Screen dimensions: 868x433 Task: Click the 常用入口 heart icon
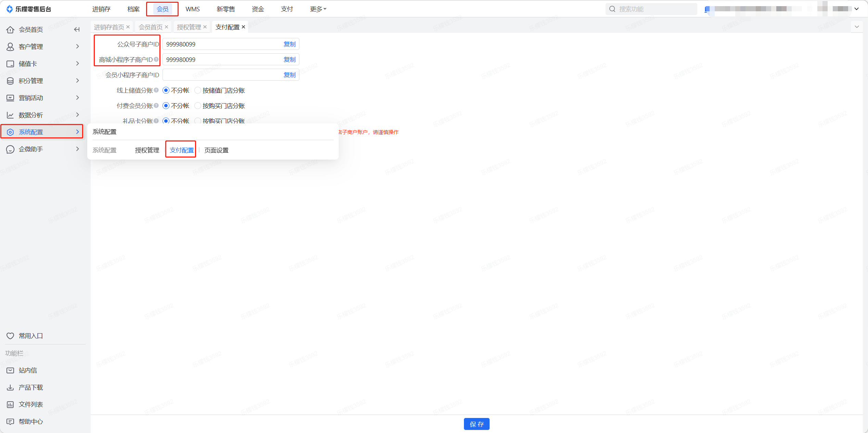click(10, 336)
